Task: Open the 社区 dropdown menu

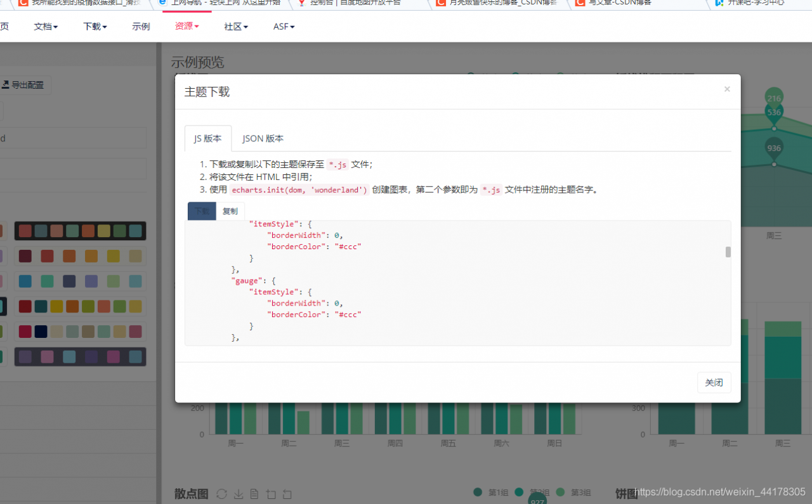Action: pyautogui.click(x=235, y=26)
